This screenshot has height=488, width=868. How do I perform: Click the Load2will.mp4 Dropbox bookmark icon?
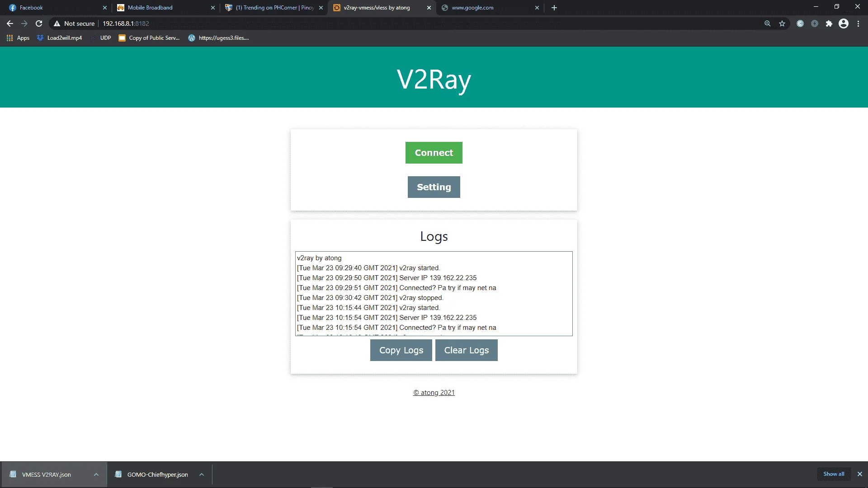tap(40, 38)
